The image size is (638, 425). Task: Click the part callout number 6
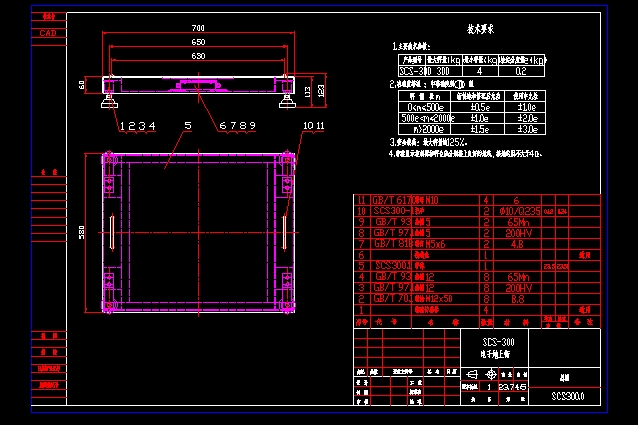tap(223, 126)
